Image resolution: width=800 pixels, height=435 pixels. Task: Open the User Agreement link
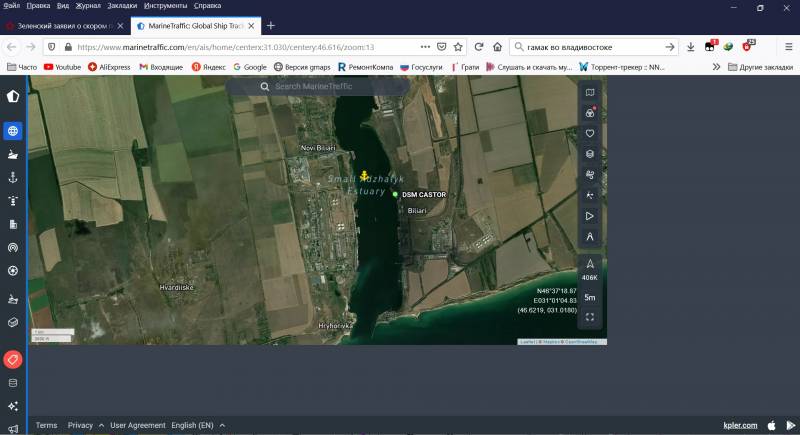click(138, 425)
